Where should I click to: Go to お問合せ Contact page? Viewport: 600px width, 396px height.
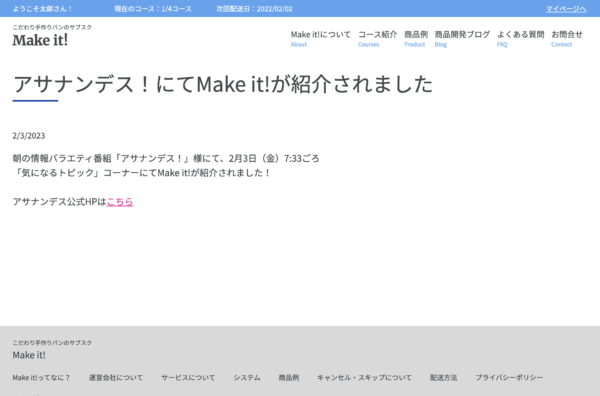(567, 39)
